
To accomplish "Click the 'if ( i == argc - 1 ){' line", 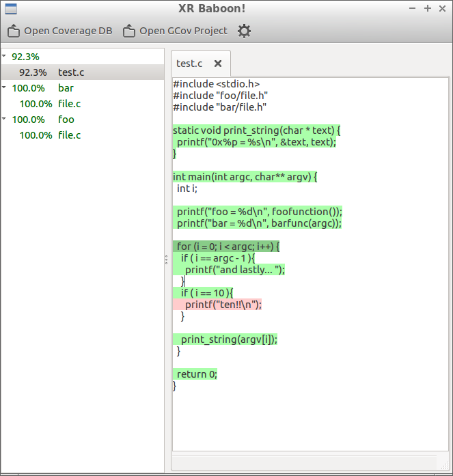I will click(214, 258).
